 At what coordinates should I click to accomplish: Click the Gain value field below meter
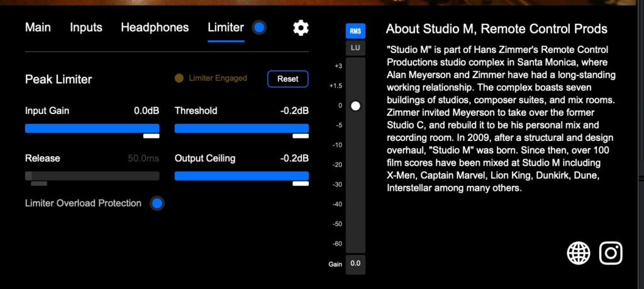[x=355, y=264]
